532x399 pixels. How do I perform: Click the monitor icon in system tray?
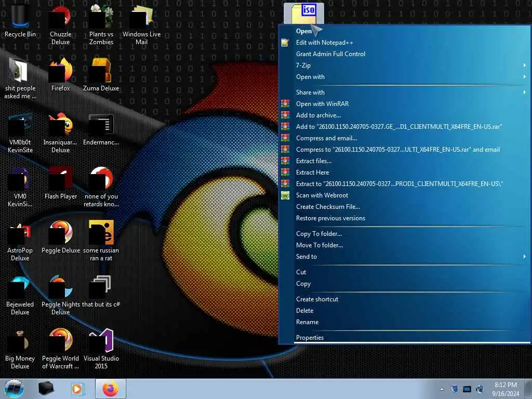tap(467, 389)
